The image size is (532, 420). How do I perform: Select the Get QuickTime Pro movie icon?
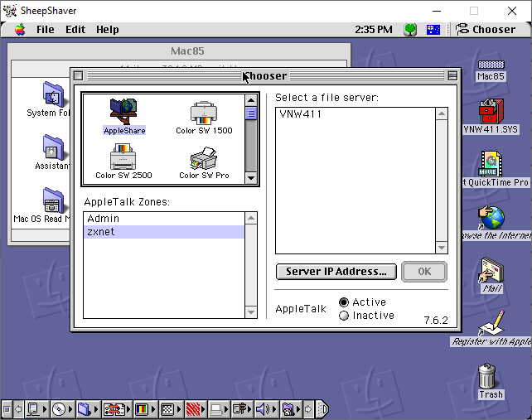click(491, 164)
